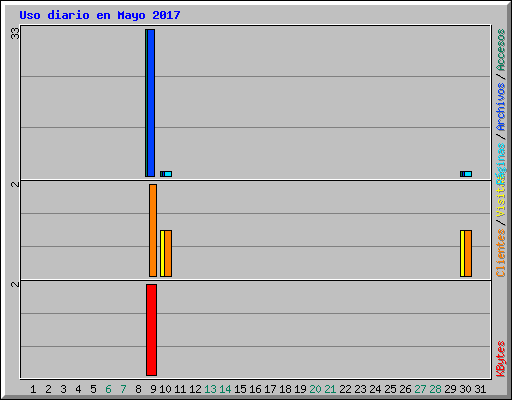
Task: Click the red KBytes legend label
Action: (x=501, y=359)
